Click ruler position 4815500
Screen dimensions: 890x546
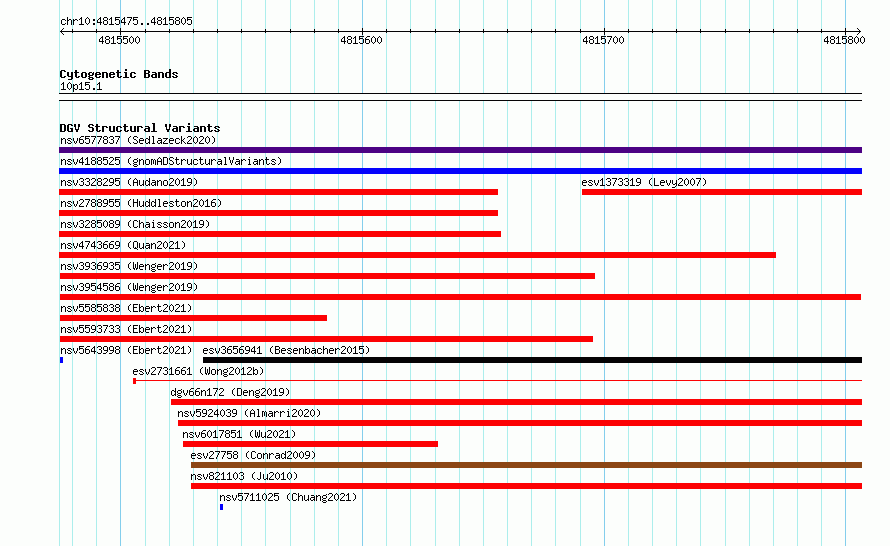tap(119, 40)
